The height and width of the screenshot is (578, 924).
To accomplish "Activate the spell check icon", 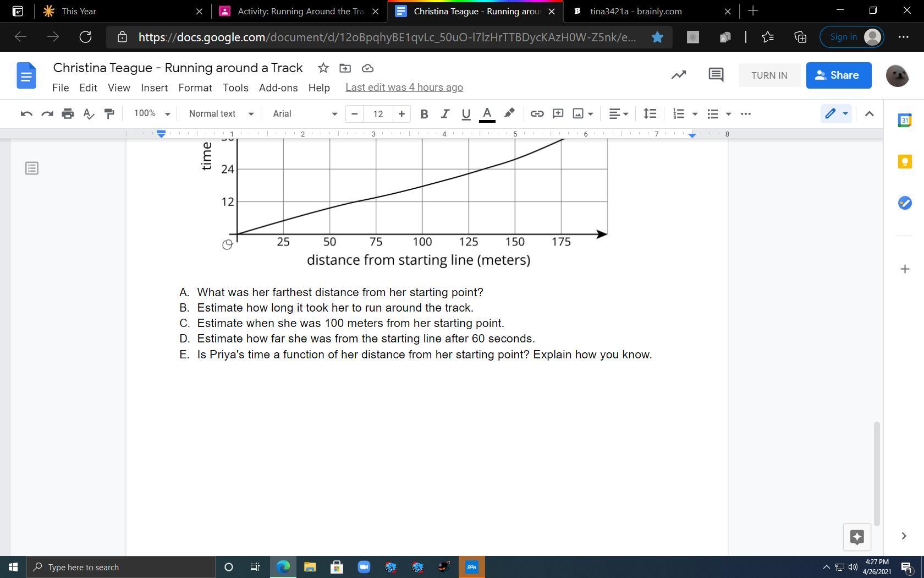I will pos(88,113).
